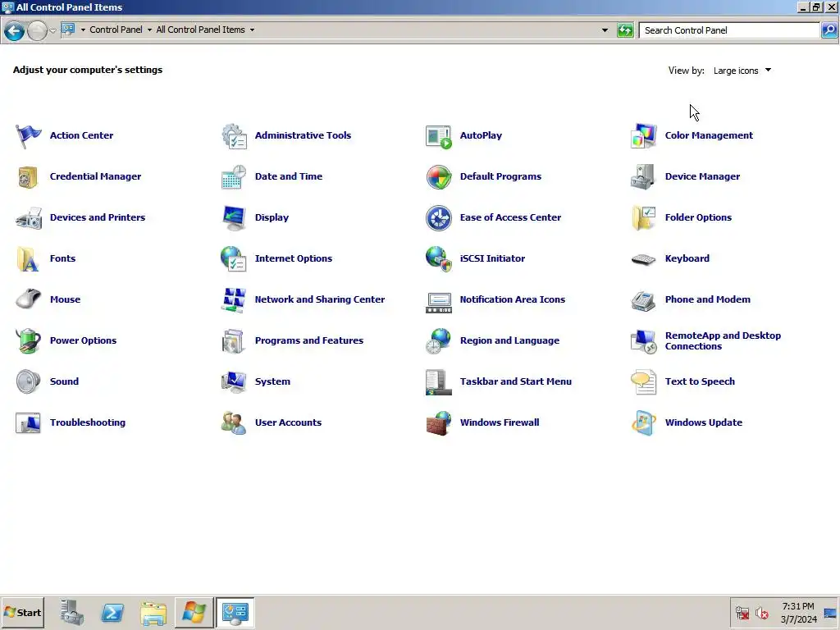Click the Forward navigation button
This screenshot has width=840, height=630.
[37, 30]
